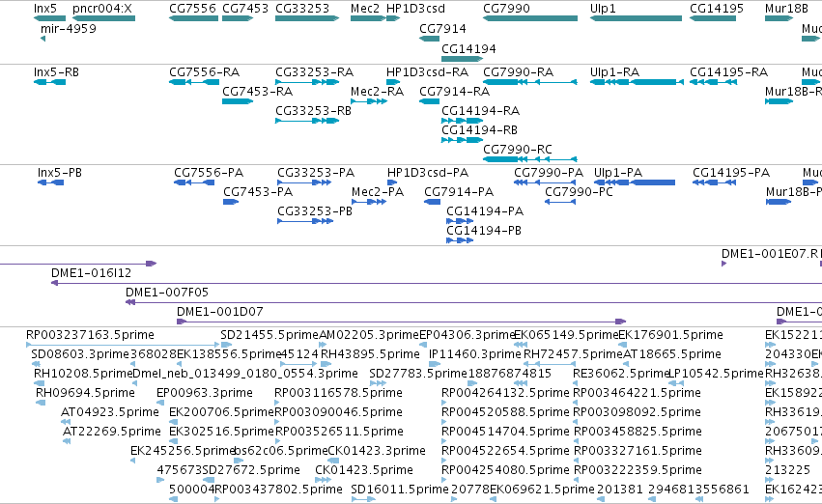Select the CG7914-RA transcript label
822x504 pixels.
click(455, 91)
